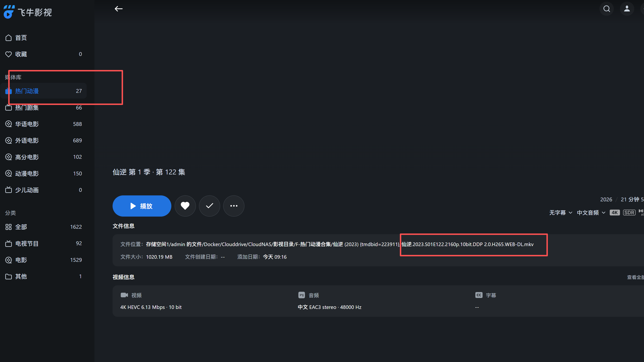Expand the 无字幕 subtitle dropdown
This screenshot has width=644, height=362.
[560, 213]
